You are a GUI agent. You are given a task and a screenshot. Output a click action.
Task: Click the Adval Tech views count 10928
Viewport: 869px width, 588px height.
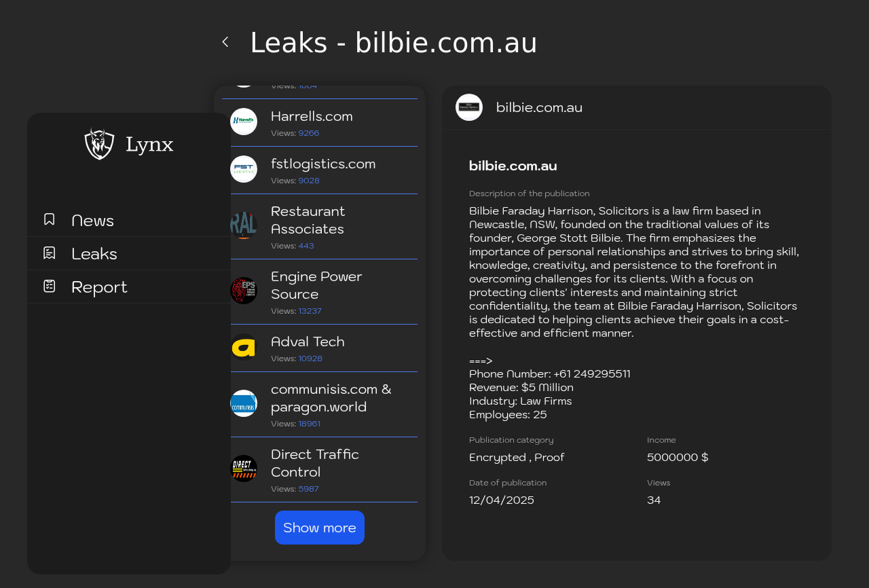click(x=310, y=359)
